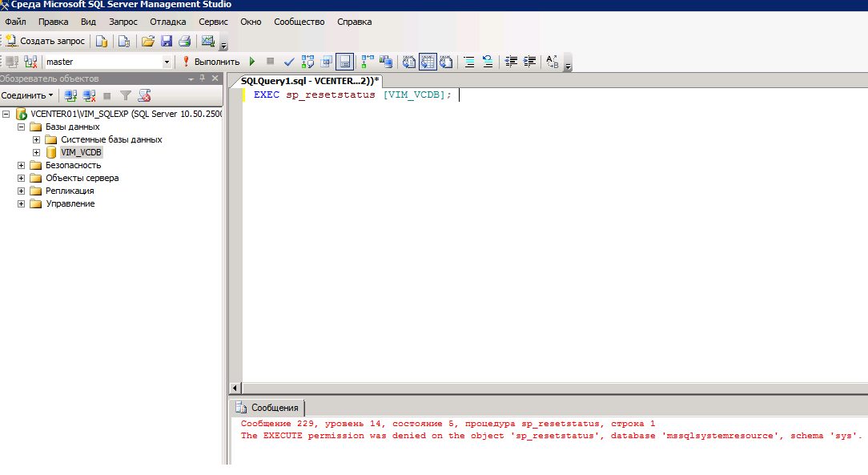Expand the Системные базы данных folder

[x=37, y=139]
